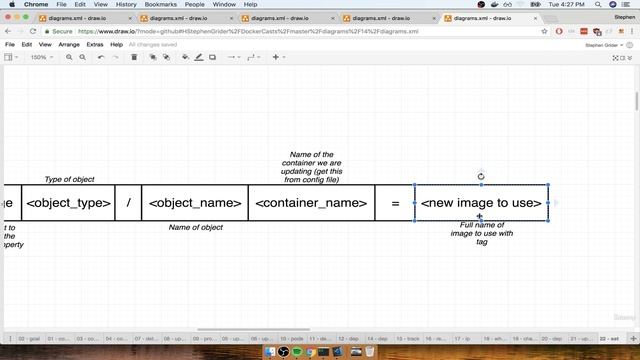
Task: Reload the page in Chrome
Action: point(33,31)
